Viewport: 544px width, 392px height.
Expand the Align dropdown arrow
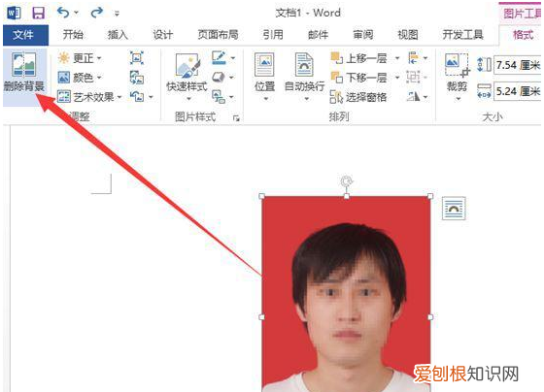[425, 58]
